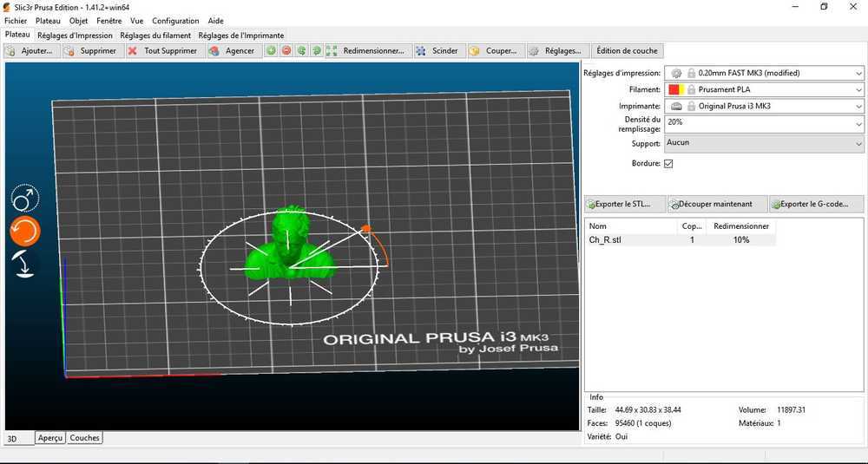Click the lock icon beside Prusament PLA
This screenshot has height=464, width=868.
[x=692, y=89]
